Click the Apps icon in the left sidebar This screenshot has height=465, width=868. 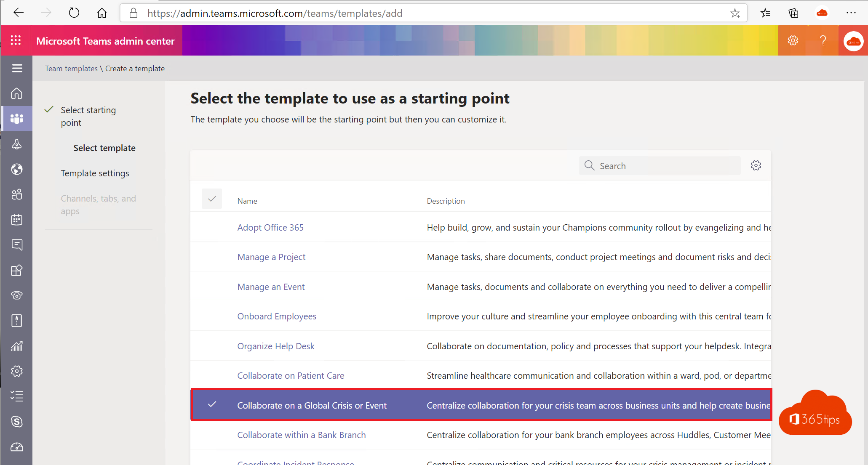(x=16, y=270)
